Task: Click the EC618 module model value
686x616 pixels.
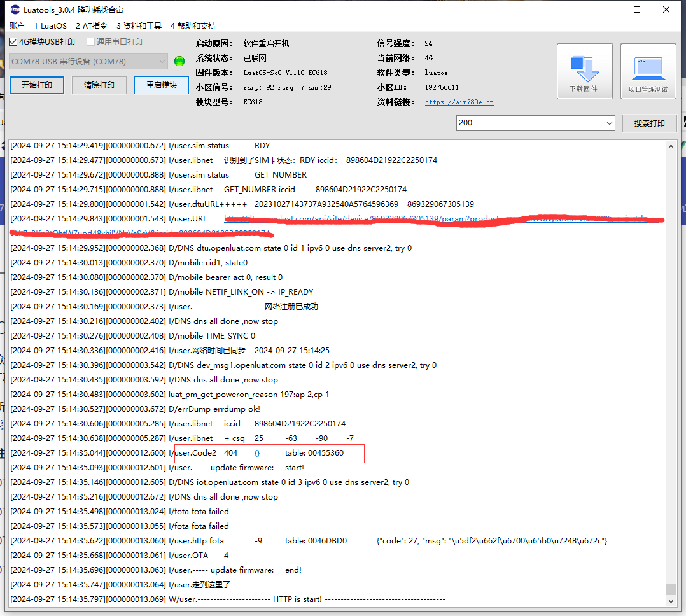Action: pos(253,102)
